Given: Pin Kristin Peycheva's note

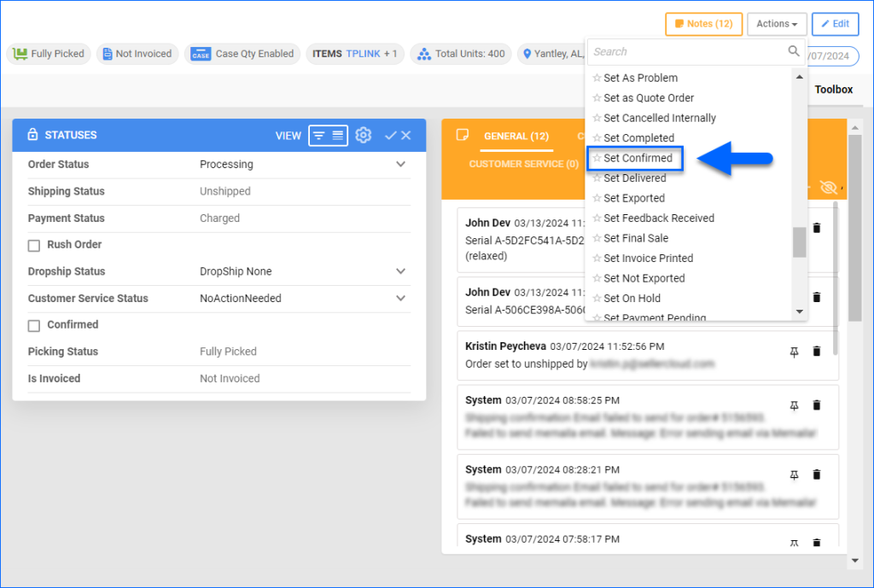Looking at the screenshot, I should 795,351.
